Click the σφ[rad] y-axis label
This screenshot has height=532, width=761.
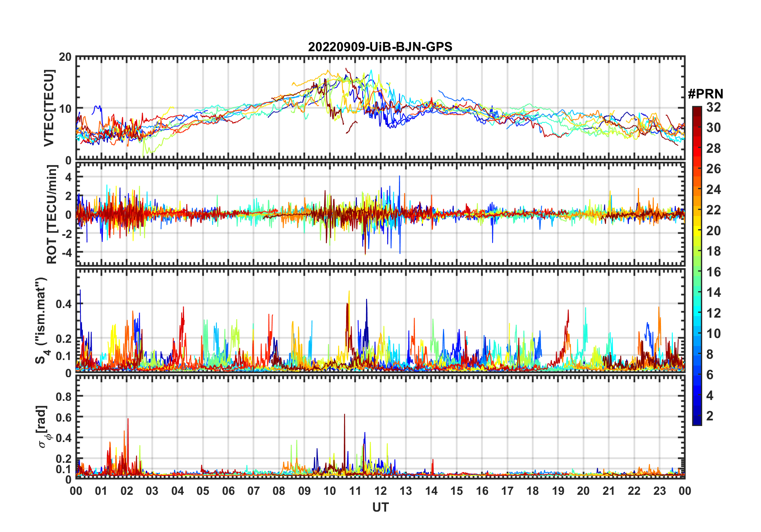click(x=43, y=427)
